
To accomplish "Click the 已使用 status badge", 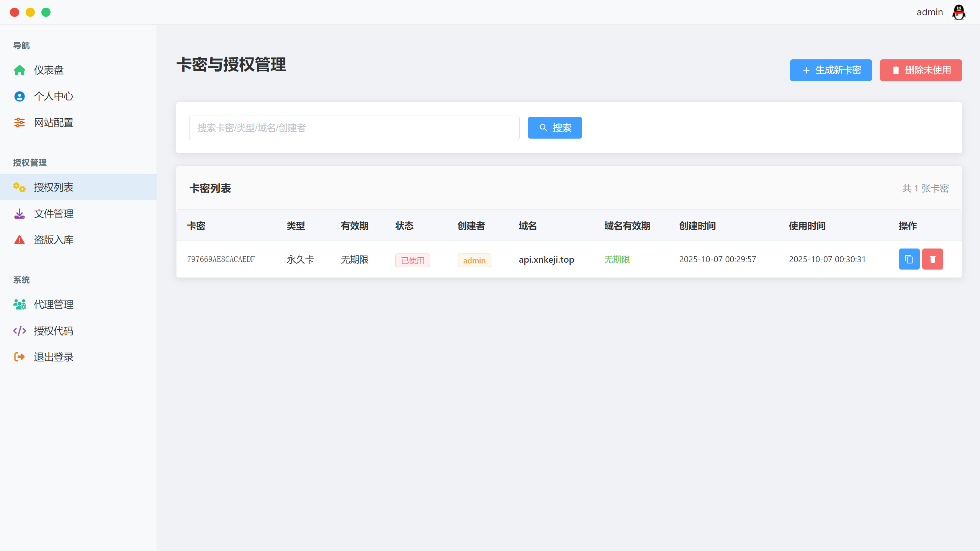I will (x=412, y=260).
